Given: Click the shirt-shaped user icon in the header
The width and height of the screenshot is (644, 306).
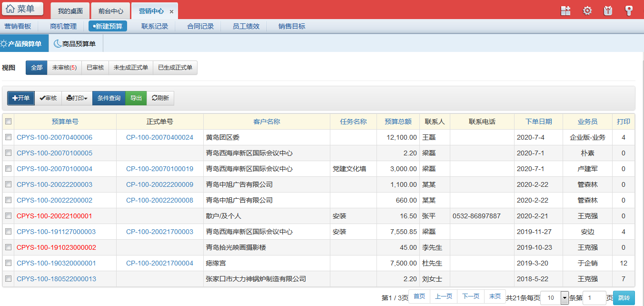Looking at the screenshot, I should (608, 10).
